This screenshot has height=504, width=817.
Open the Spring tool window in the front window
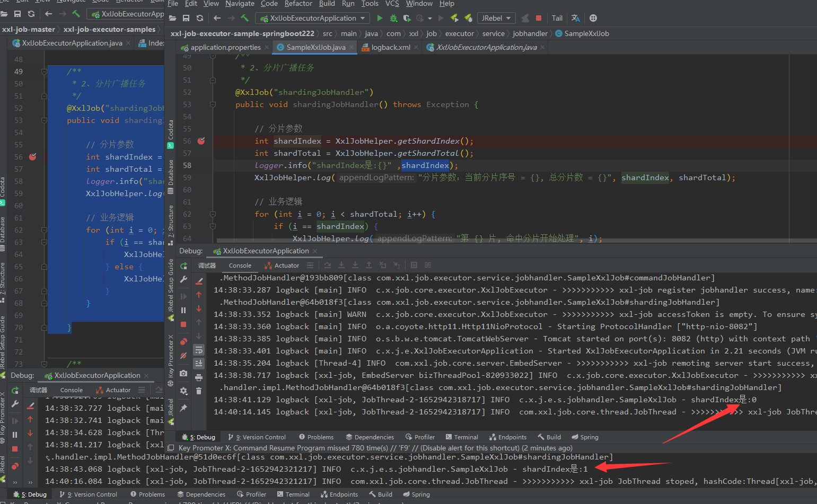(x=585, y=437)
